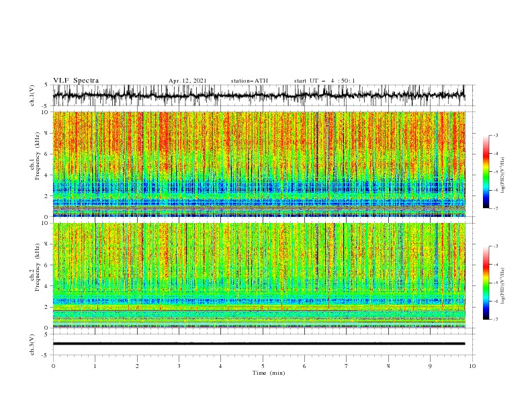Click the "-3" label on ch.1 colorbar
Image resolution: width=532 pixels, height=411 pixels.
tap(496, 135)
